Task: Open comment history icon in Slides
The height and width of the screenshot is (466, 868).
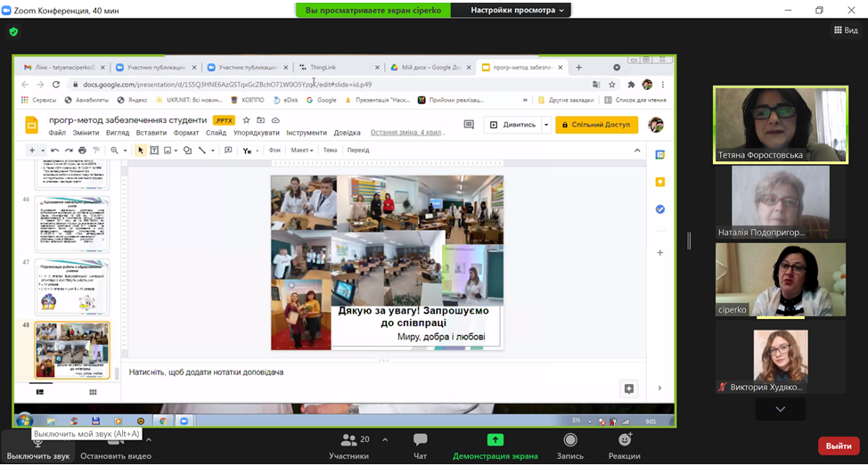Action: [x=470, y=125]
